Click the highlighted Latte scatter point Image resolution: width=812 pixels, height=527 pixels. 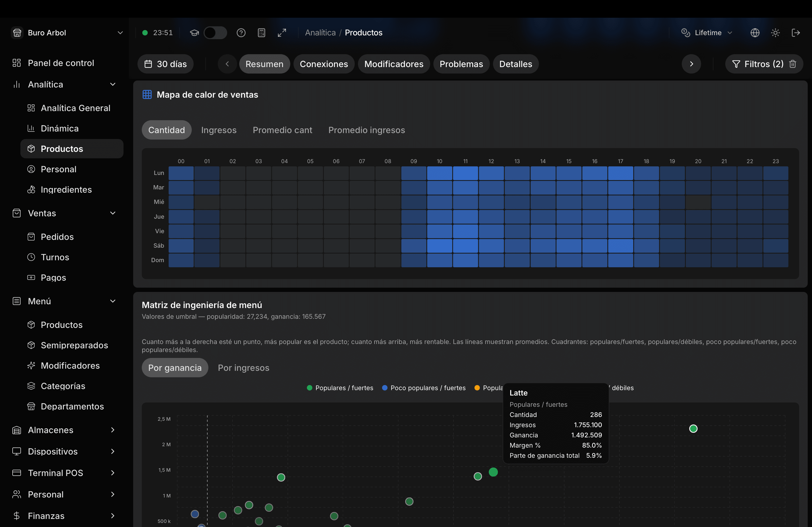[x=493, y=473]
